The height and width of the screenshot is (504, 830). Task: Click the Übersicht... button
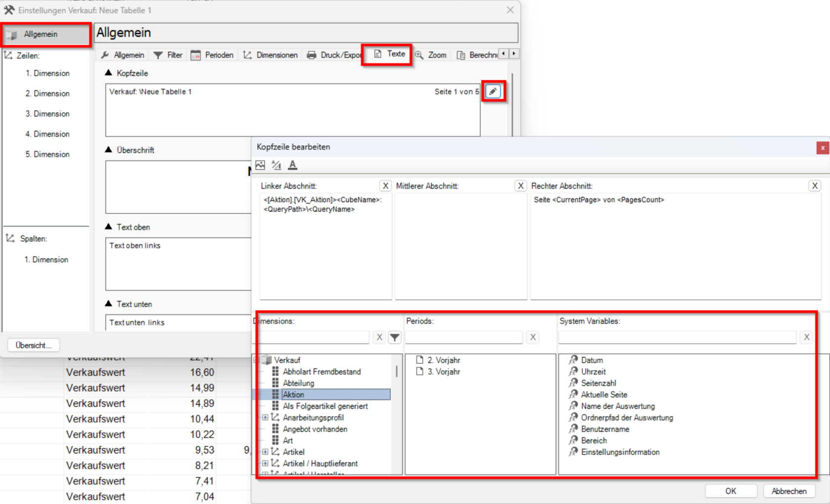coord(34,345)
